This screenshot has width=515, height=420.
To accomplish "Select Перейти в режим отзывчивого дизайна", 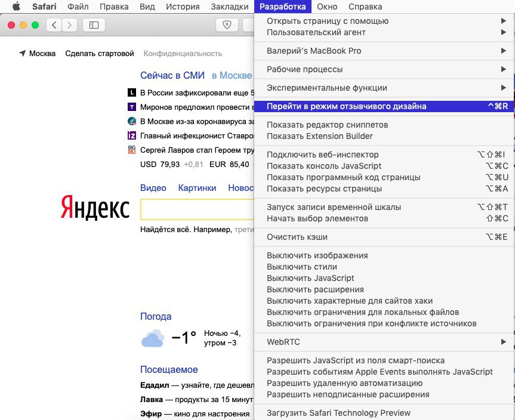I will [384, 106].
